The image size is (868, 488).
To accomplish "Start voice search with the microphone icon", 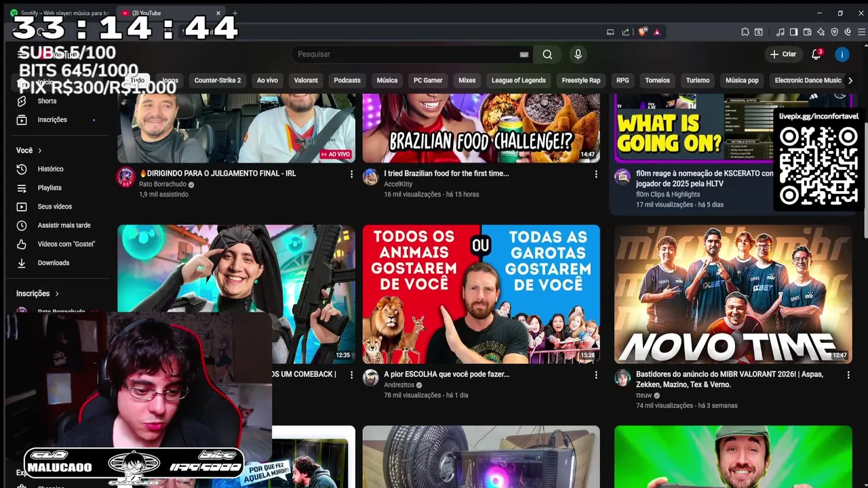I will click(578, 54).
